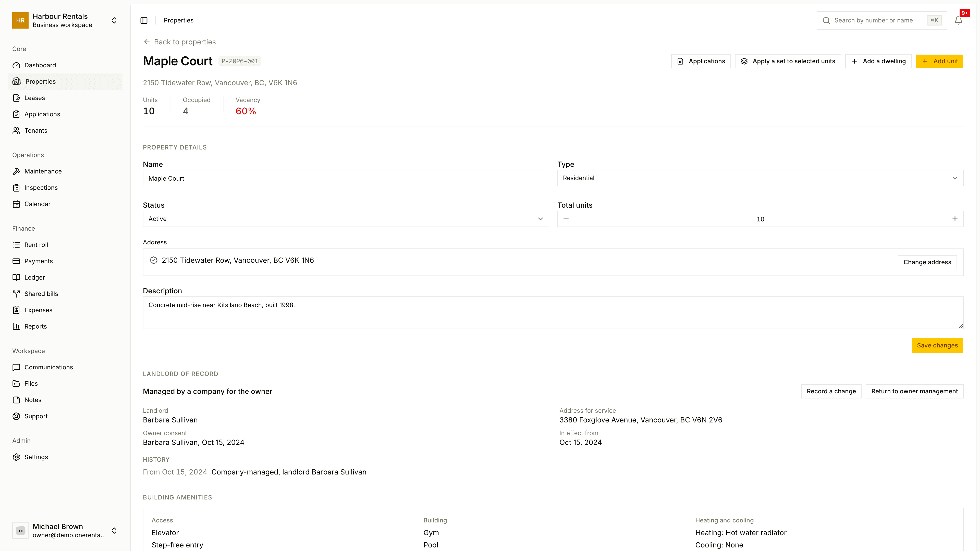Click the Applications header button
Image resolution: width=980 pixels, height=551 pixels.
(x=701, y=61)
